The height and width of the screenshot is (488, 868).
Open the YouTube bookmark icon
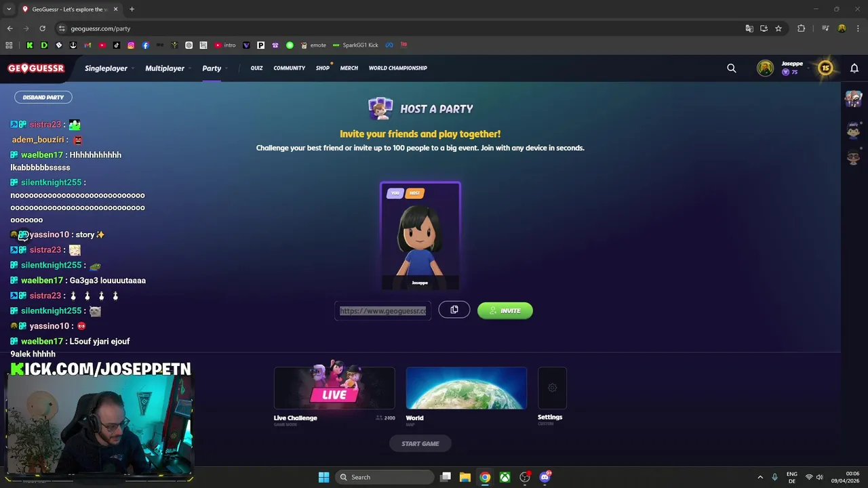pos(102,45)
